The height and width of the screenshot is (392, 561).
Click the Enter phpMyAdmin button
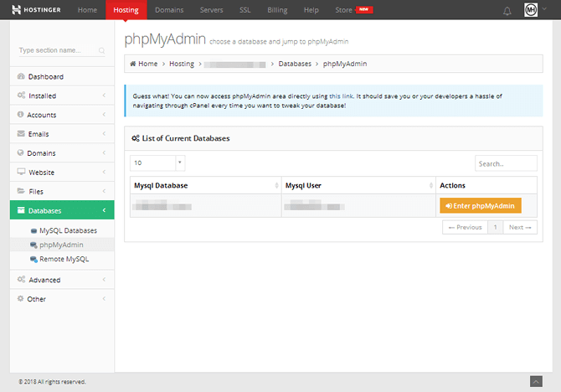[480, 206]
